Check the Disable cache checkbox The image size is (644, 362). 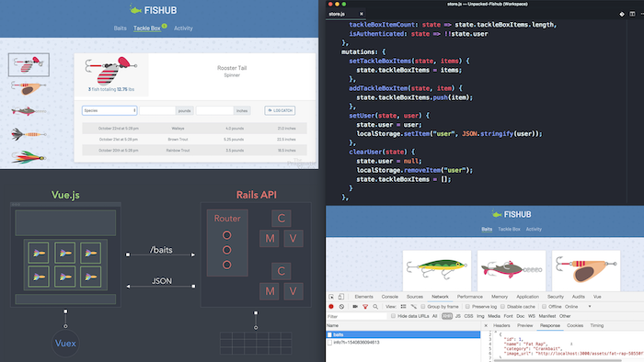click(x=502, y=307)
